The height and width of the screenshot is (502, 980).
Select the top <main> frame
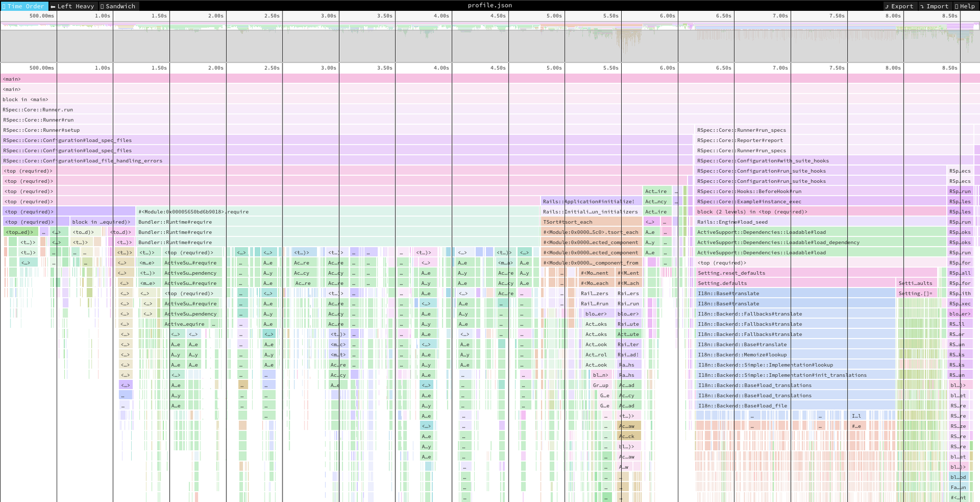coord(218,79)
